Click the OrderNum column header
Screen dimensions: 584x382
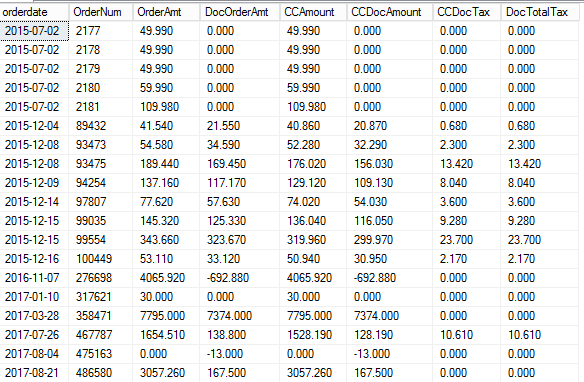101,12
